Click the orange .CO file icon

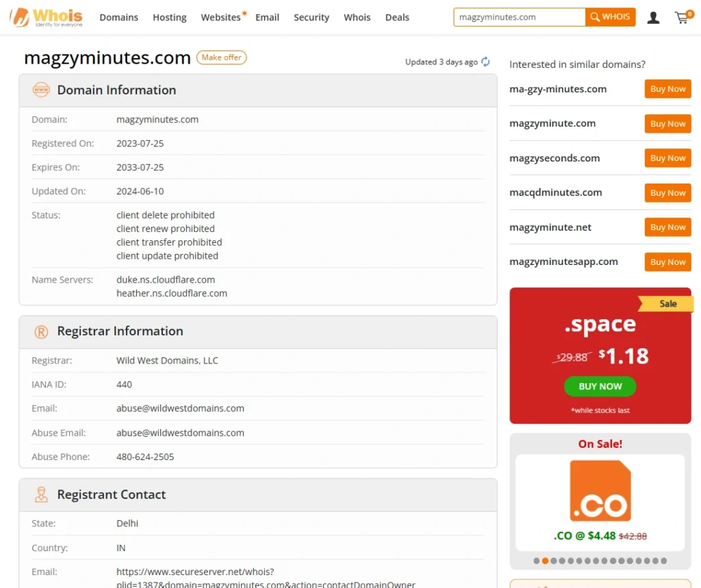pos(600,491)
